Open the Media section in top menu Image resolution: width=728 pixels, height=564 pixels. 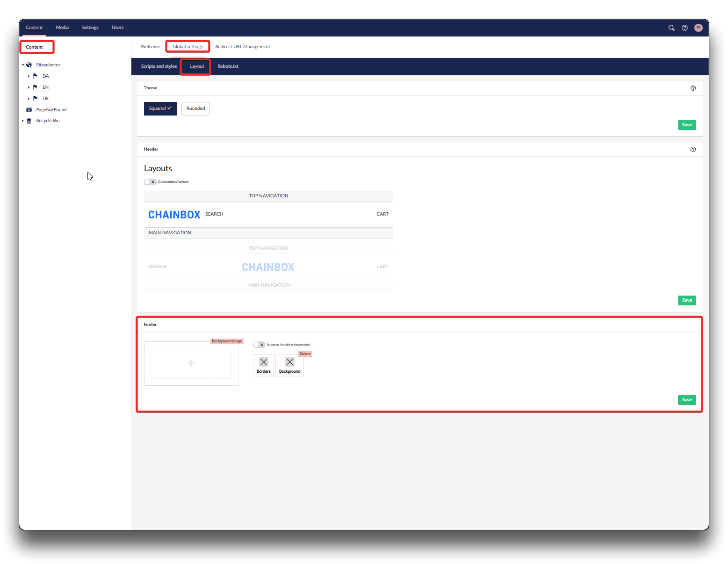click(62, 28)
